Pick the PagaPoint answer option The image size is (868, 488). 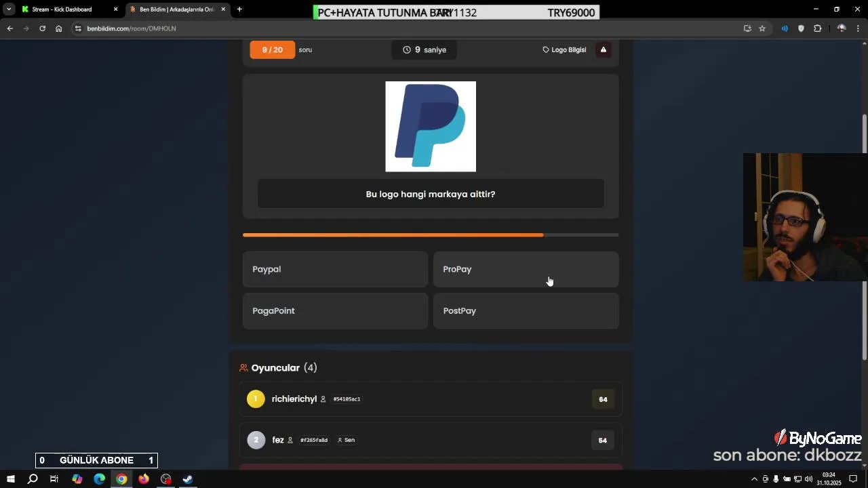[x=335, y=311]
